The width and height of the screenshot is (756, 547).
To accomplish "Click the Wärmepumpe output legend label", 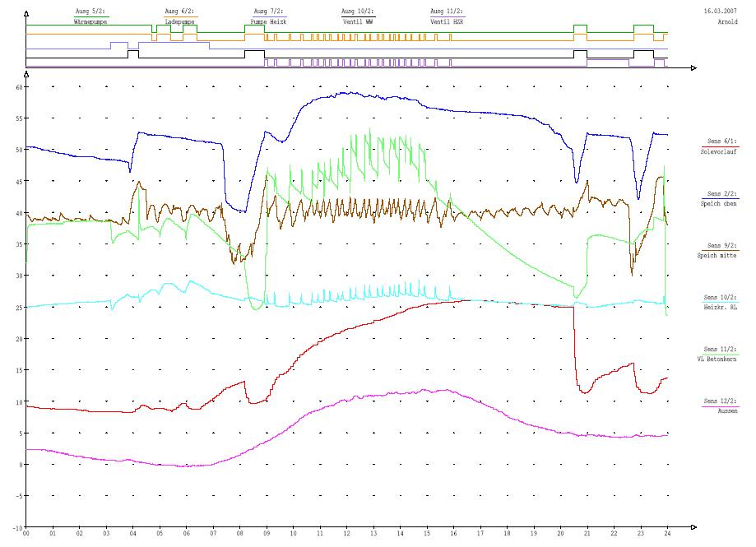I will [90, 21].
